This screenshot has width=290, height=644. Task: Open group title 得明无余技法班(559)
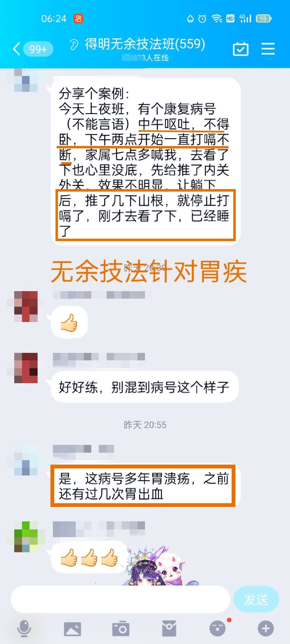[145, 44]
